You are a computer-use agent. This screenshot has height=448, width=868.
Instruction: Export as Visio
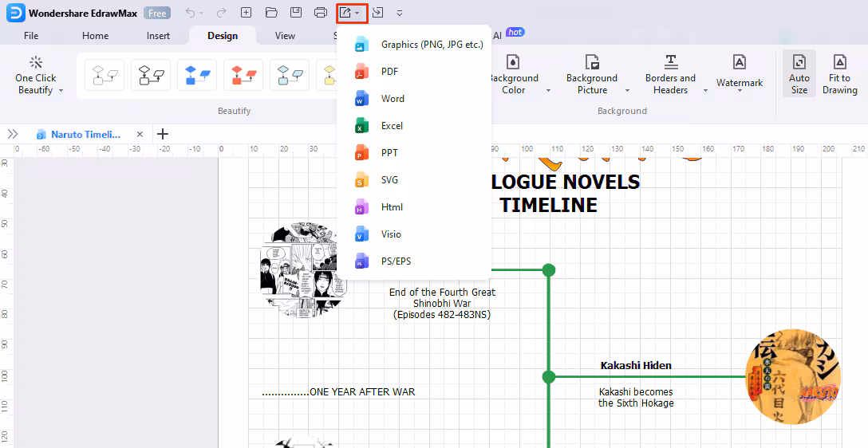point(414,234)
